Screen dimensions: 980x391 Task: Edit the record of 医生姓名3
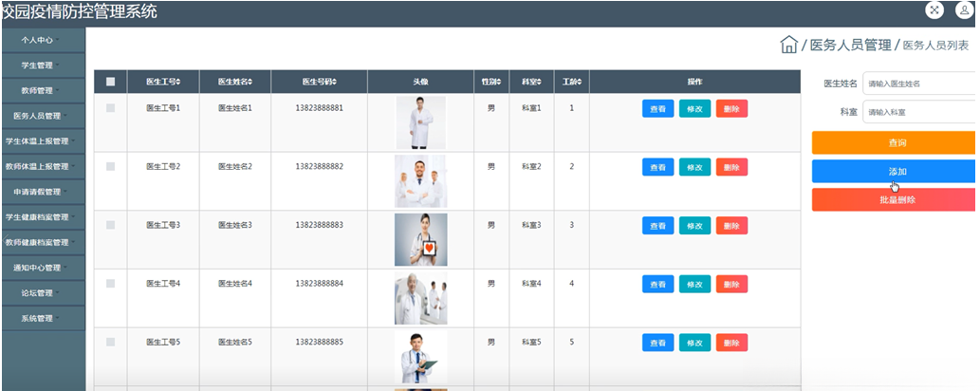click(x=695, y=226)
